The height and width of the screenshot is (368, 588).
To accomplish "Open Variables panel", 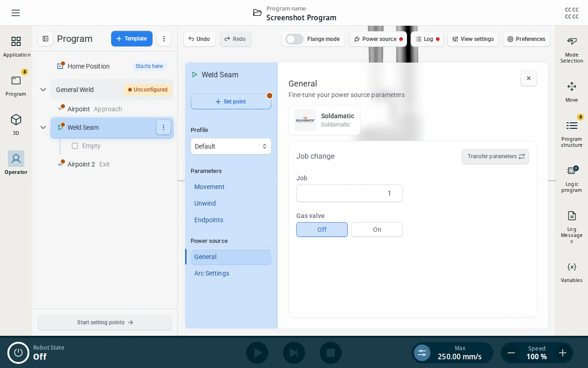I will (571, 272).
